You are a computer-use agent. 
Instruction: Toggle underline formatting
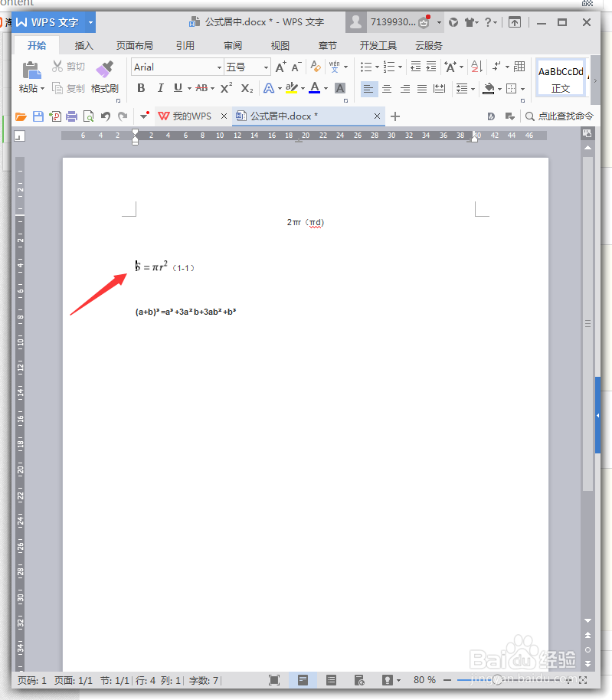click(178, 88)
